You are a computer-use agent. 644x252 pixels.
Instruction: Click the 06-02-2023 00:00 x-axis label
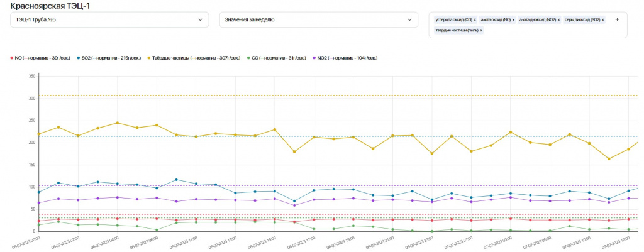[28, 241]
